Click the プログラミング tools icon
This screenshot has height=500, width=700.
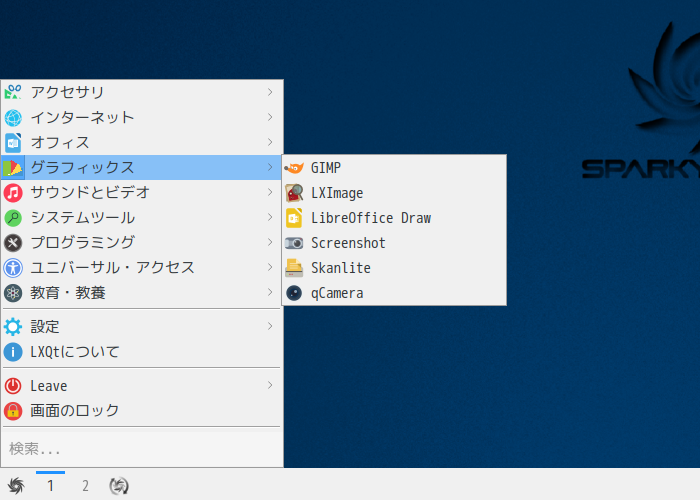coord(13,242)
